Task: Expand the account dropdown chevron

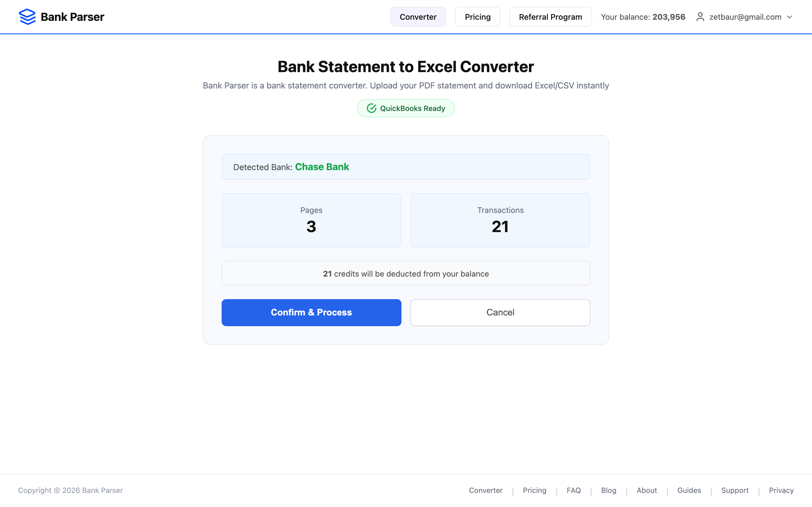Action: point(789,17)
